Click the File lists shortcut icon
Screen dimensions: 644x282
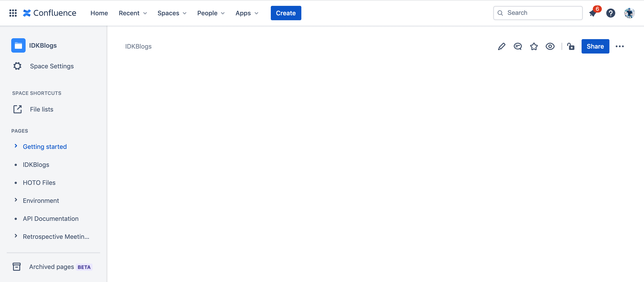[17, 109]
